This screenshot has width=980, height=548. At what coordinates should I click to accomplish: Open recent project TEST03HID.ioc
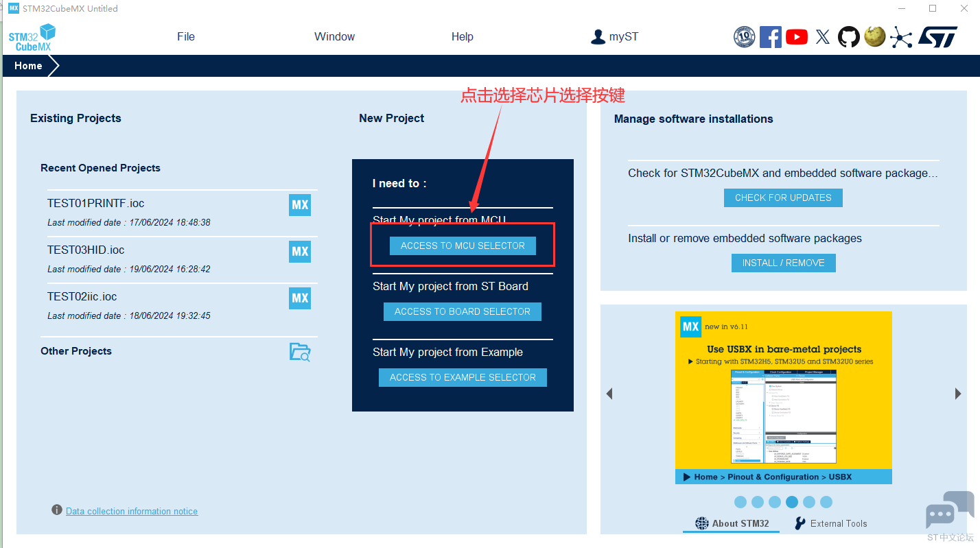(86, 250)
